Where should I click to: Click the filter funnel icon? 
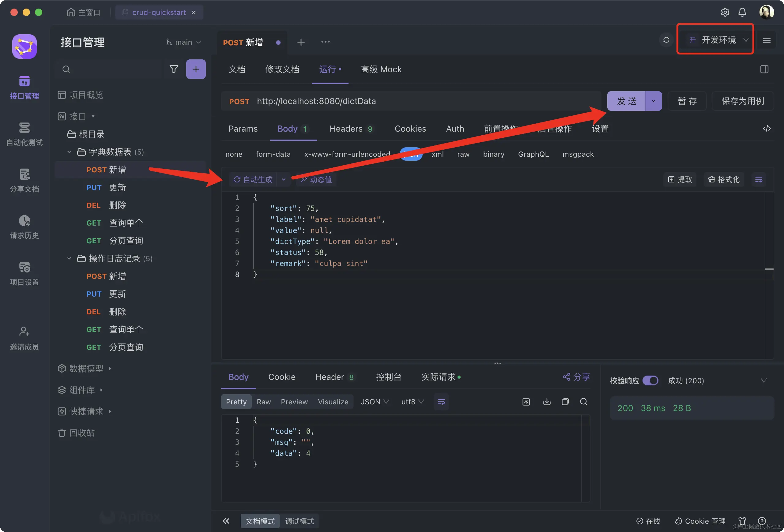pyautogui.click(x=174, y=69)
